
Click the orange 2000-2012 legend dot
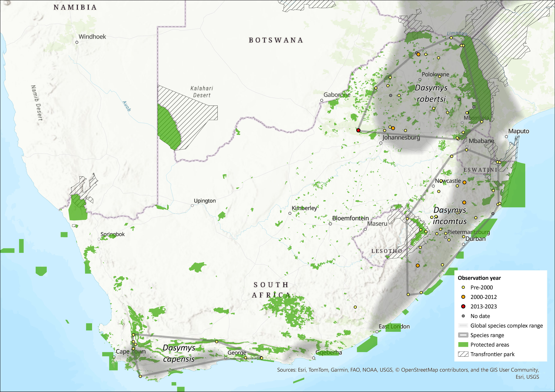click(463, 297)
